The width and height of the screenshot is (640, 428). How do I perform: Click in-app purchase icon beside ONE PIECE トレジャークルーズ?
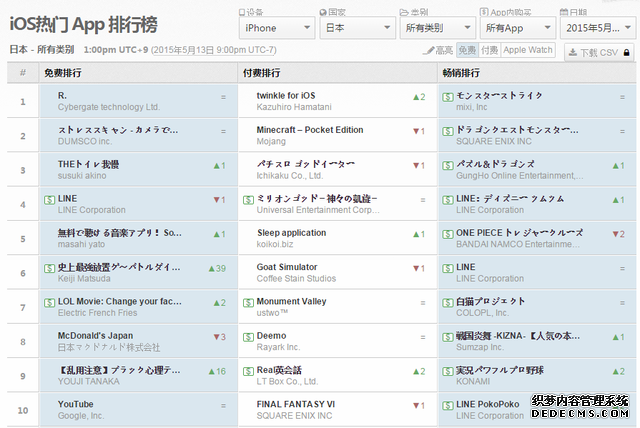[448, 234]
